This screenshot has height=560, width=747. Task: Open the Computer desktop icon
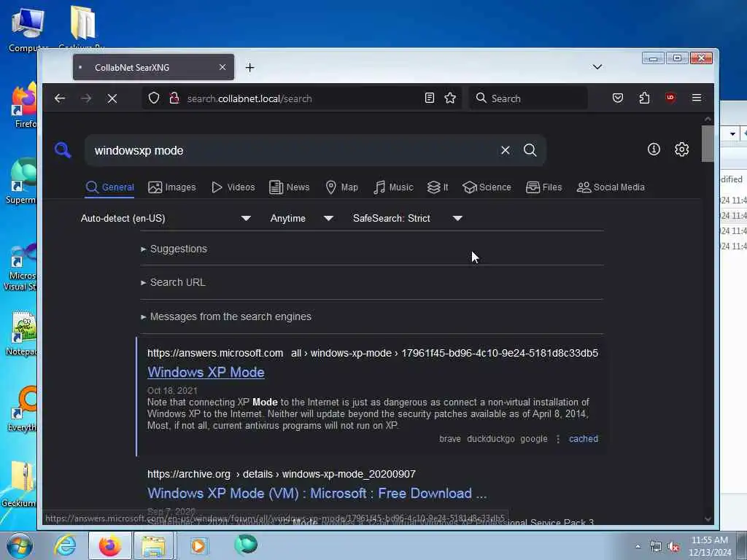tap(28, 29)
